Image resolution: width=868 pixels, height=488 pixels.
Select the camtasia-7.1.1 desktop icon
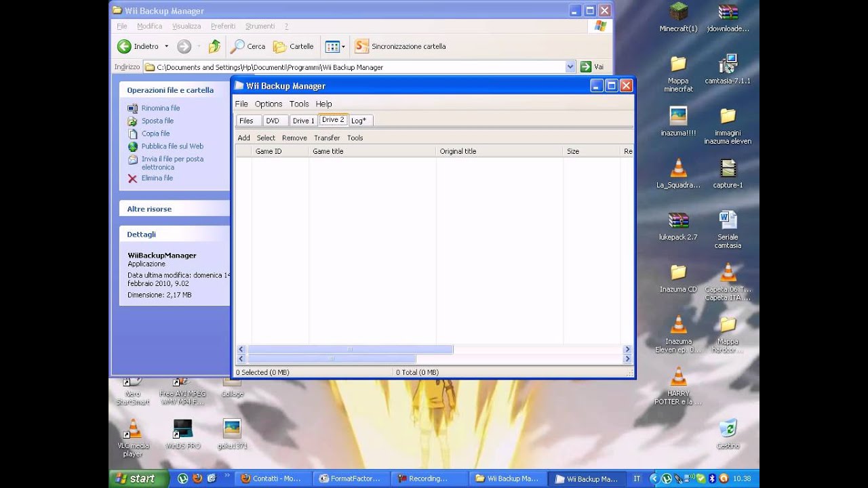(x=728, y=70)
